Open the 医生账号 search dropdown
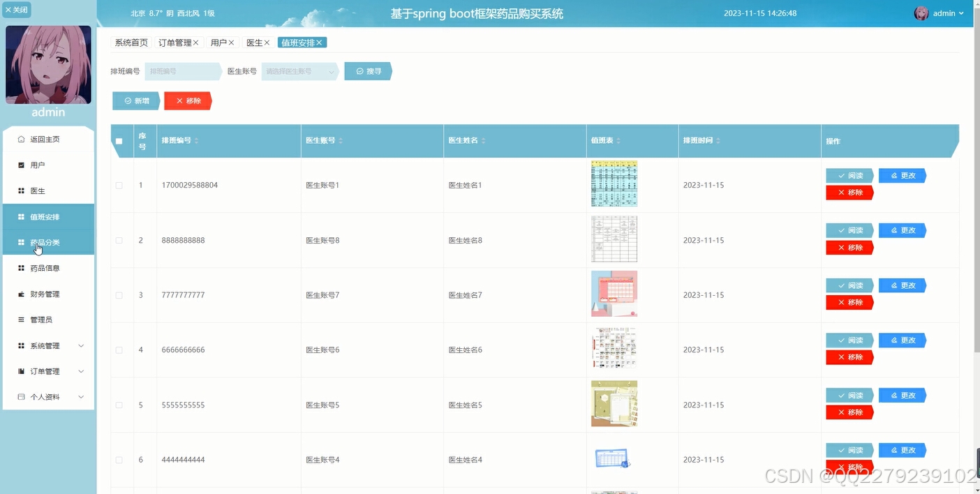Screen dimensions: 980x494 coord(300,70)
